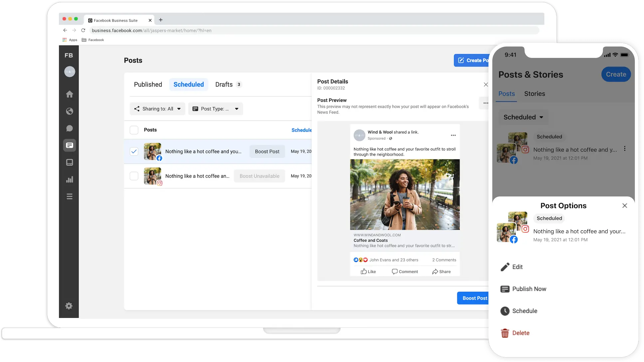Close the Facebook Business Suite browser tab

click(150, 20)
